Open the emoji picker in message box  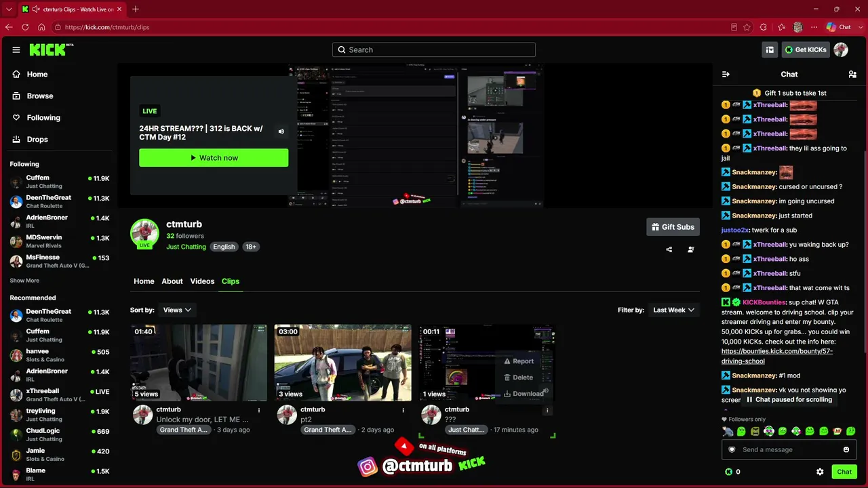pos(846,449)
